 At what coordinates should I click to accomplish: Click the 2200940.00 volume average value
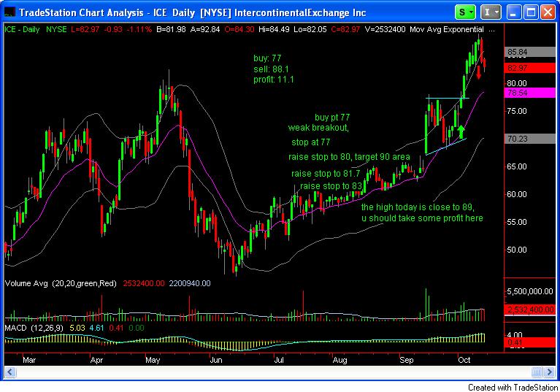190,283
